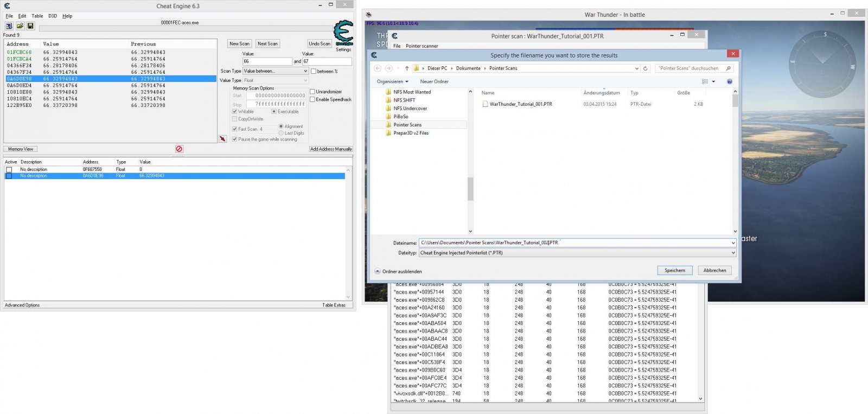Click Add Address Manually
The image size is (868, 414).
(331, 149)
